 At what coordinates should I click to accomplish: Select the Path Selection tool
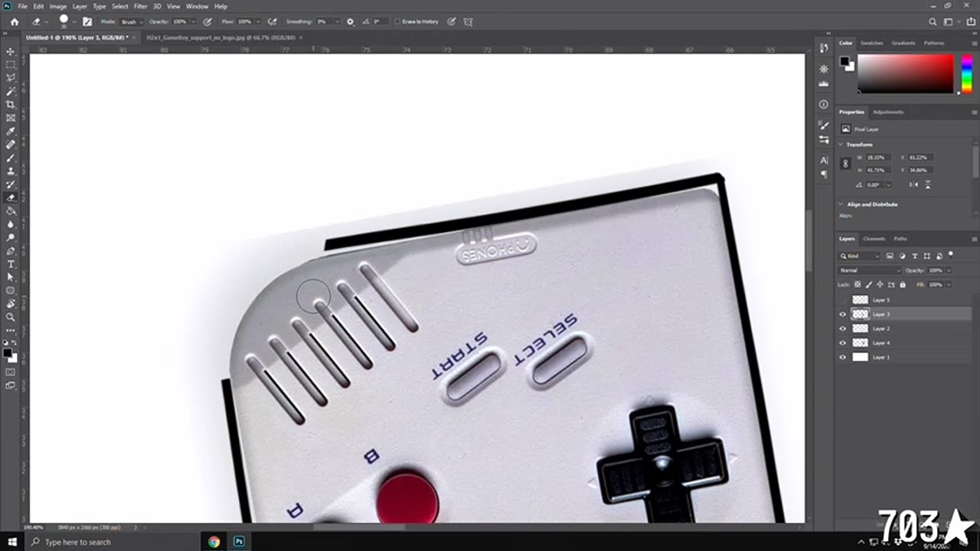11,277
